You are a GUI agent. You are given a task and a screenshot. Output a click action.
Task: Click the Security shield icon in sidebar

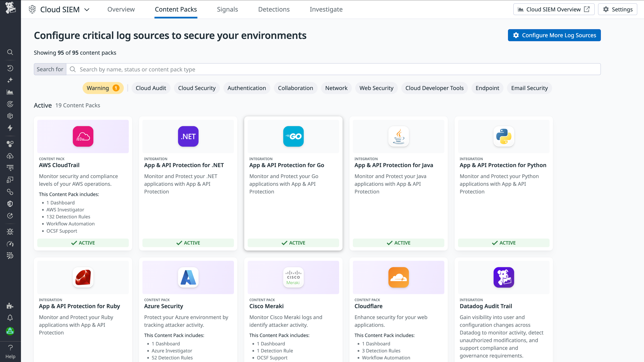pyautogui.click(x=10, y=204)
